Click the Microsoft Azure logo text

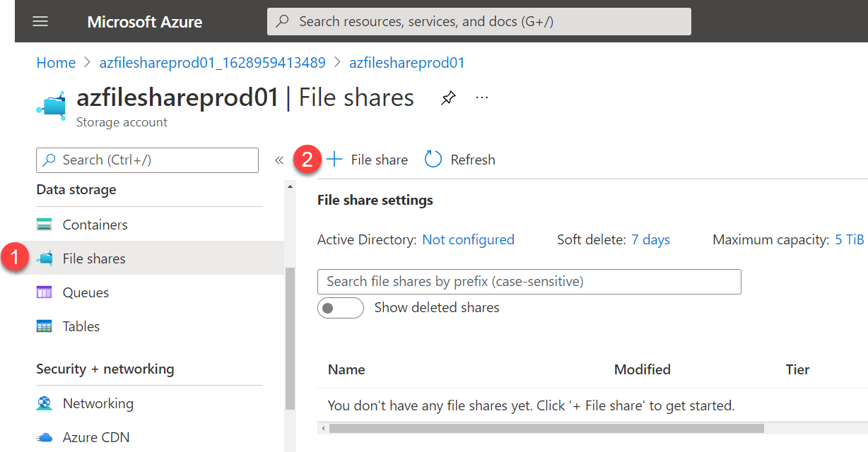(x=144, y=22)
